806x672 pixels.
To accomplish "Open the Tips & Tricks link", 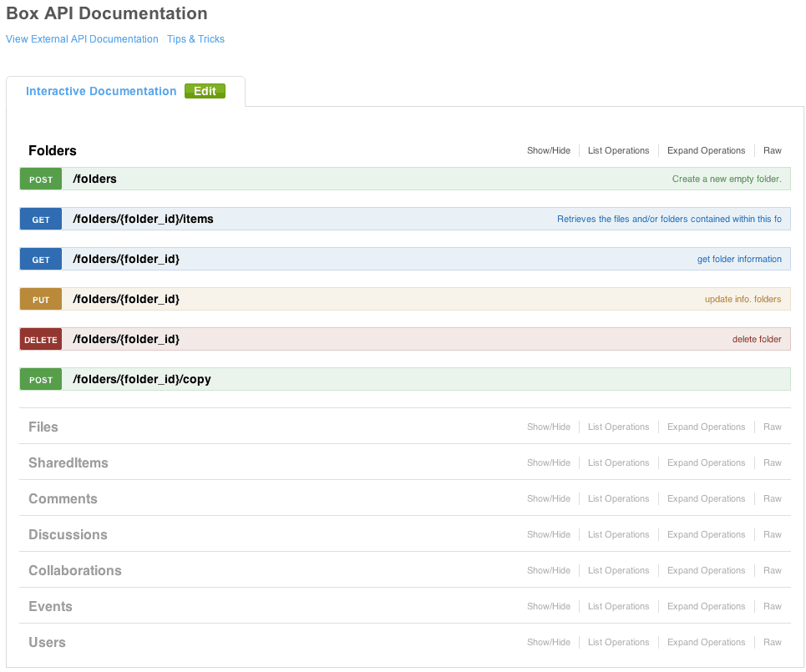I will point(195,39).
